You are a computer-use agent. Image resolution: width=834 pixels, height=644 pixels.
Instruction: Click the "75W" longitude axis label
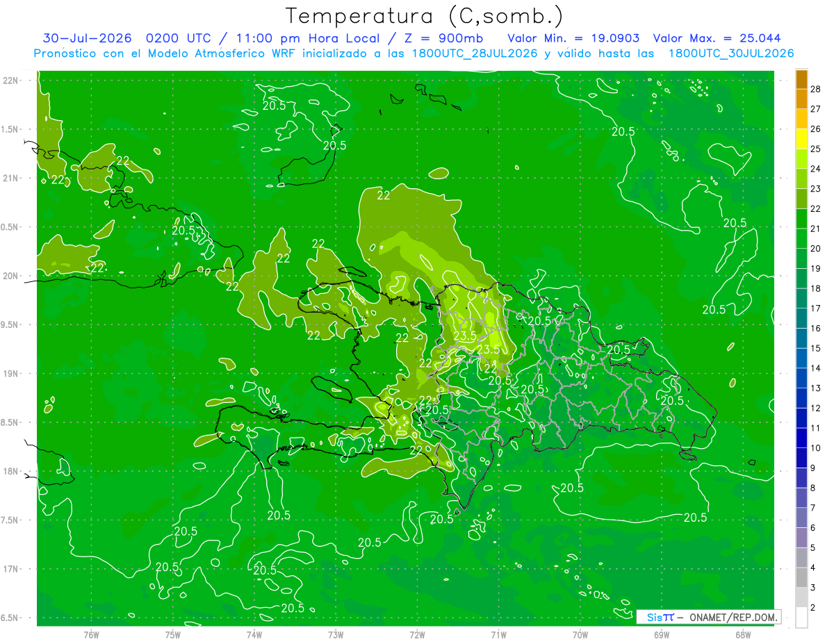click(x=172, y=635)
